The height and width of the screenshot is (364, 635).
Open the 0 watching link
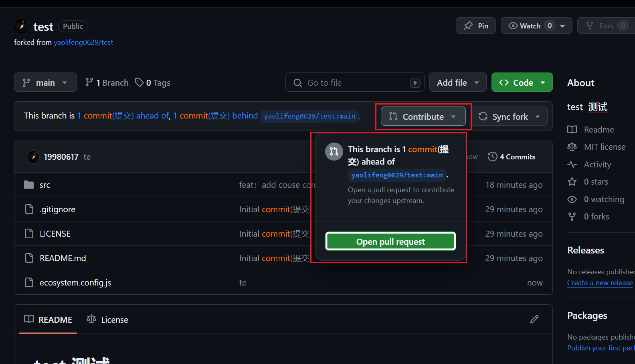click(596, 199)
